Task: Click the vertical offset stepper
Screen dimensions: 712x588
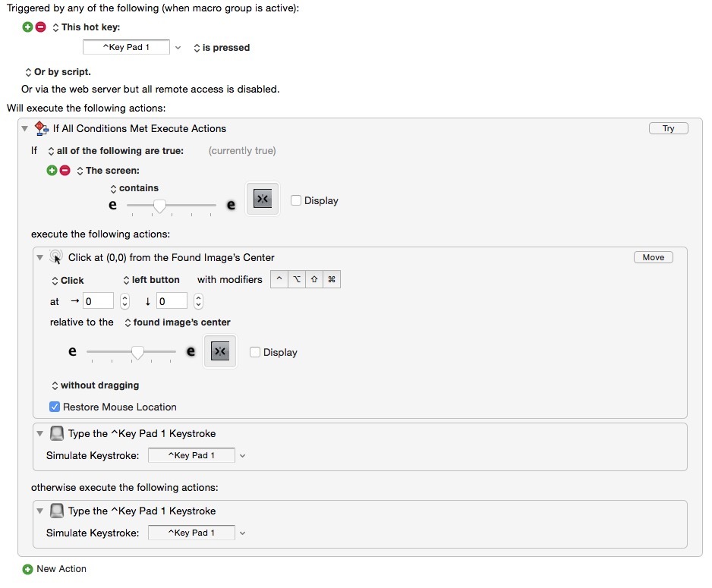Action: [198, 301]
